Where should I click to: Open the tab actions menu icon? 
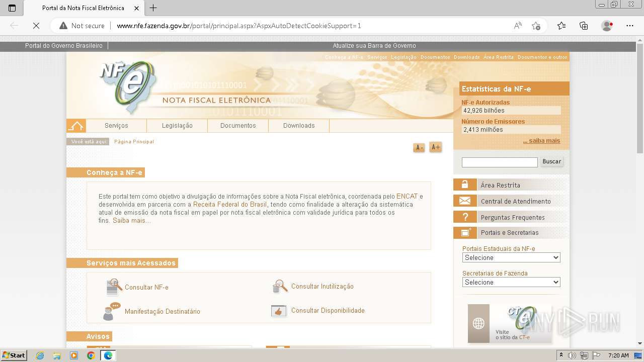tap(12, 8)
